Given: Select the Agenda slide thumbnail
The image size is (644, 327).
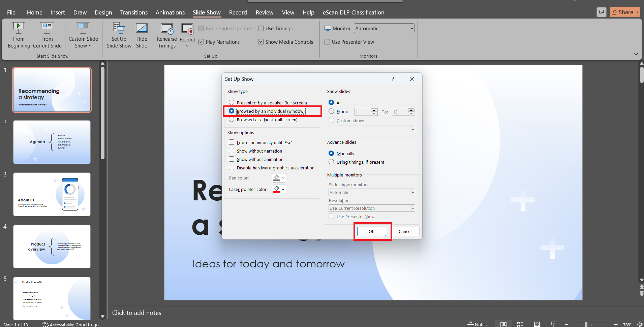Looking at the screenshot, I should [x=52, y=142].
